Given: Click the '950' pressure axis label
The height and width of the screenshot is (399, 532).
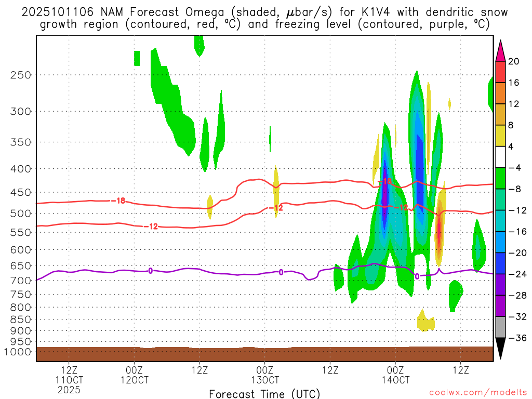Looking at the screenshot, I should pyautogui.click(x=21, y=342).
